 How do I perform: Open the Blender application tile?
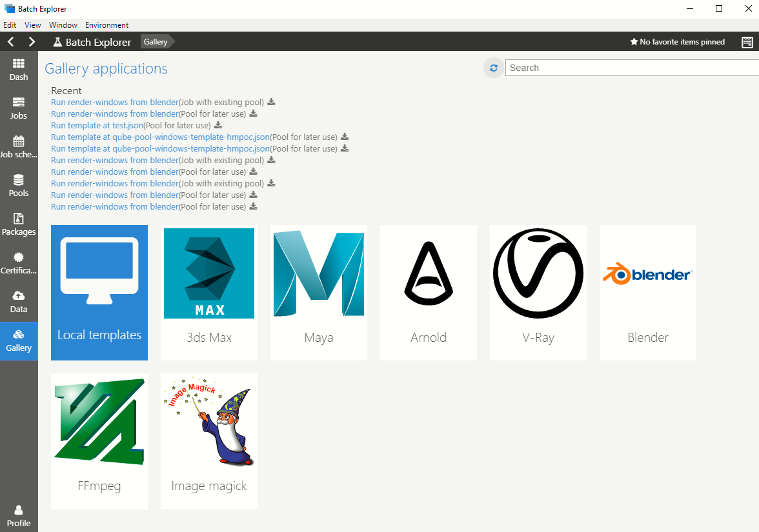tap(648, 293)
